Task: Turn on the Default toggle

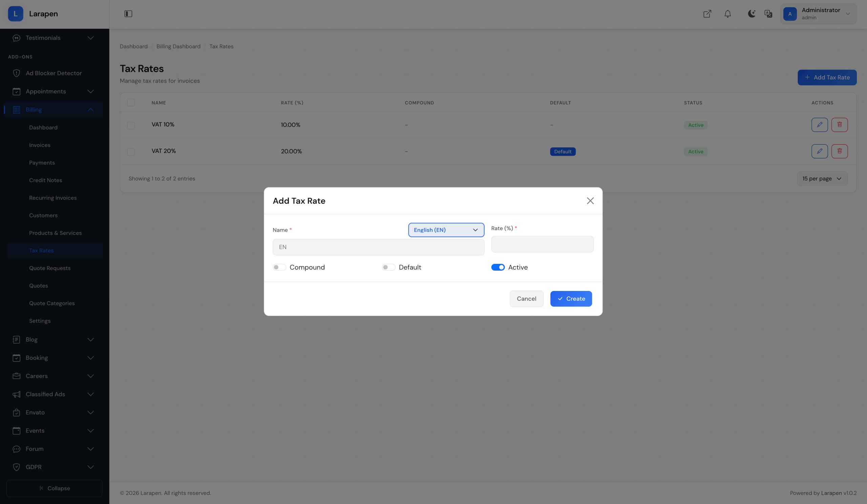Action: [388, 267]
